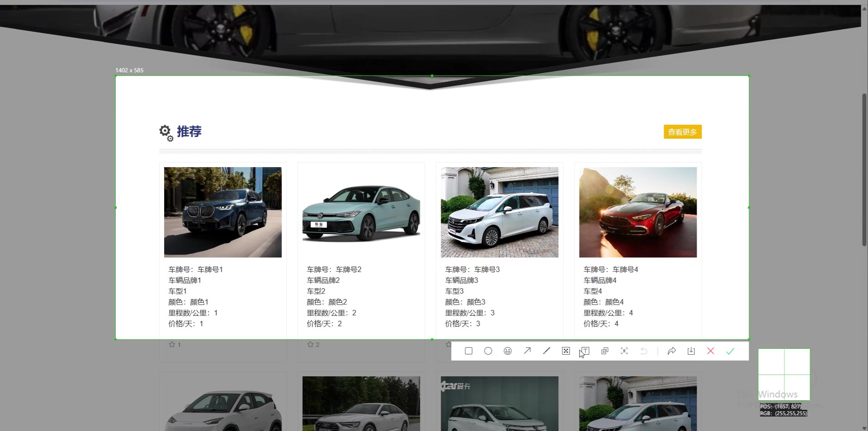This screenshot has height=431, width=868.
Task: Click the text 车型4
Action: click(593, 291)
